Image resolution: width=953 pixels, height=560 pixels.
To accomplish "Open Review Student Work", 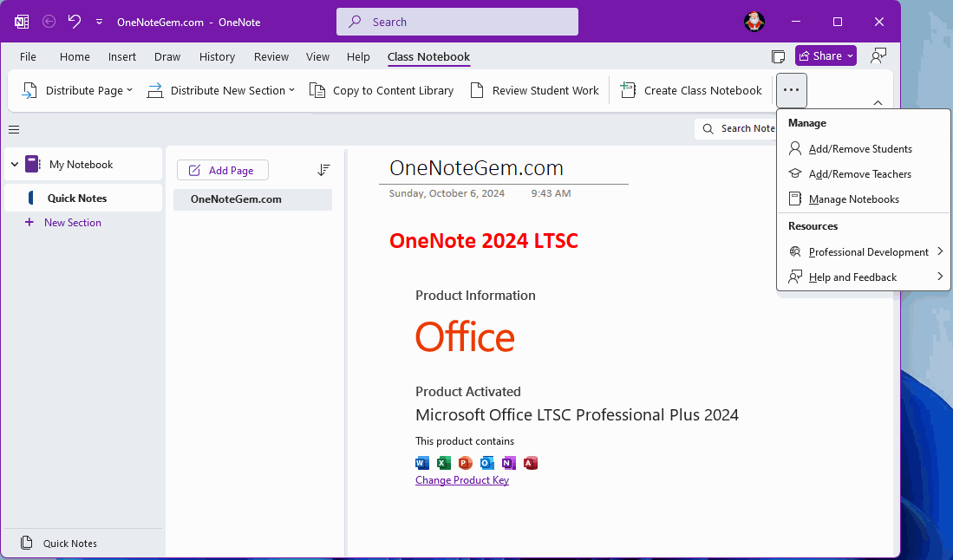I will tap(535, 90).
